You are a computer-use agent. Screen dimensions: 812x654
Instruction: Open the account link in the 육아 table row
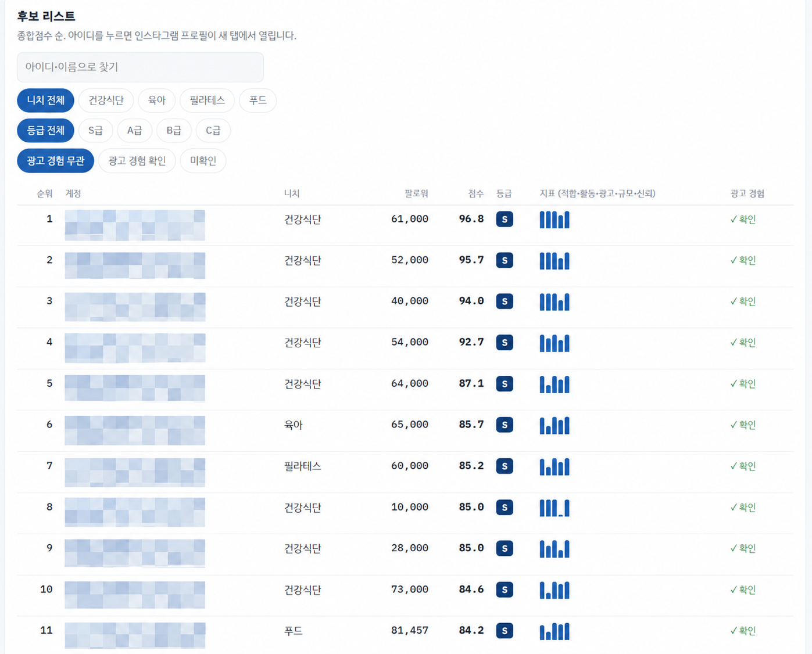(x=135, y=430)
